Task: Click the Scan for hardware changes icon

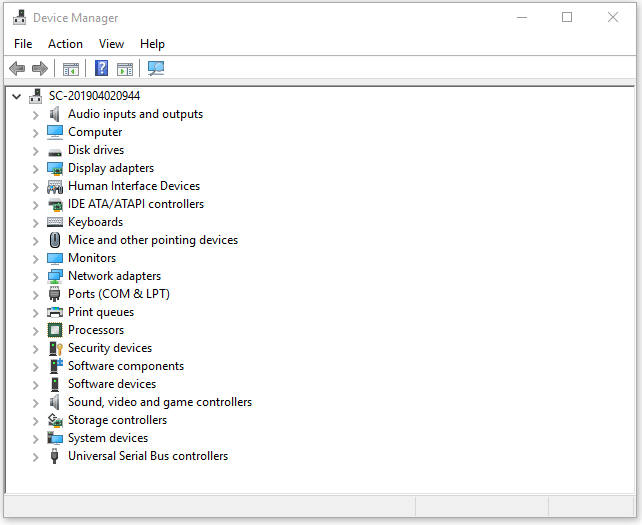Action: tap(156, 68)
